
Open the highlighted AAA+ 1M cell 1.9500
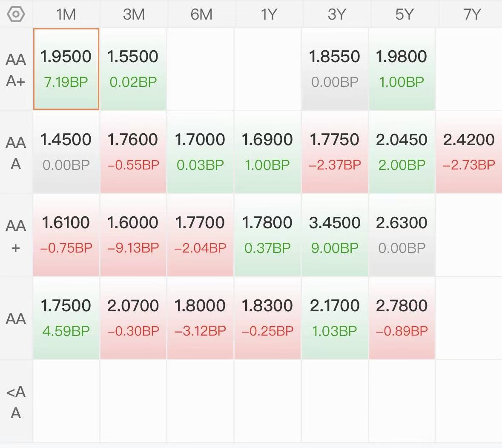point(66,69)
